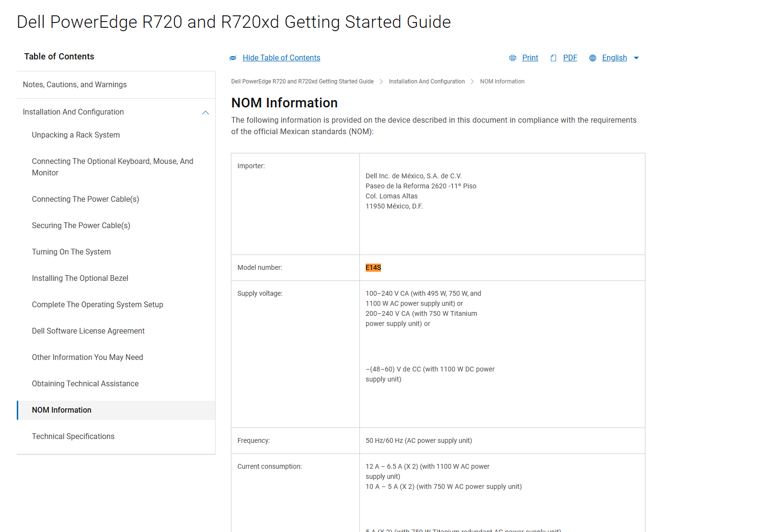Screen dimensions: 759x532
Task: Go to Unpacking a Rack System
Action: coord(76,135)
